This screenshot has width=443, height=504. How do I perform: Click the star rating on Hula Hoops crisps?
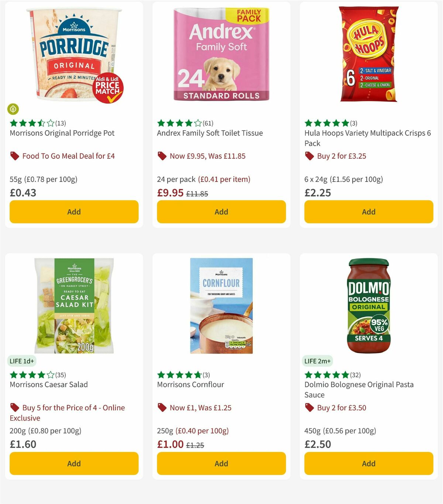pyautogui.click(x=326, y=123)
